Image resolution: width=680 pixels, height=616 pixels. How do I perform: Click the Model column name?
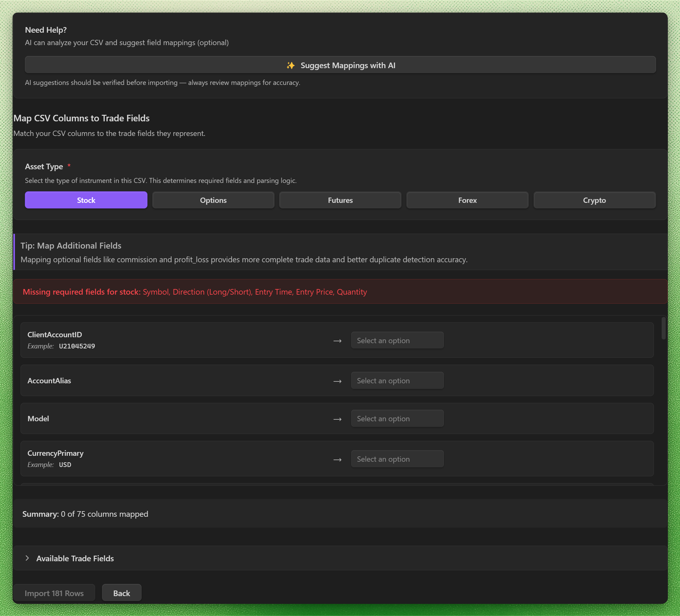click(x=38, y=419)
